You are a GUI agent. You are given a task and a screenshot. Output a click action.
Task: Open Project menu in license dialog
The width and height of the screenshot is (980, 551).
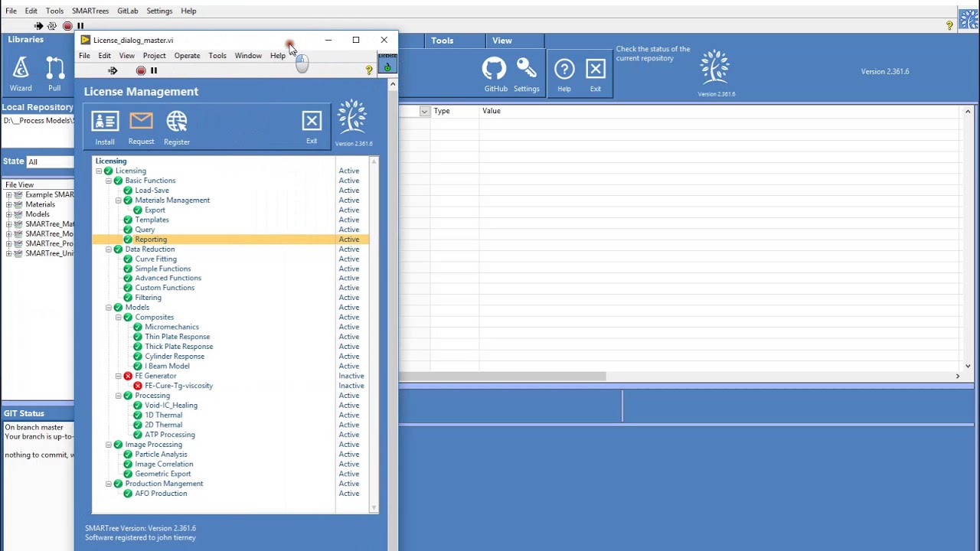(x=154, y=56)
